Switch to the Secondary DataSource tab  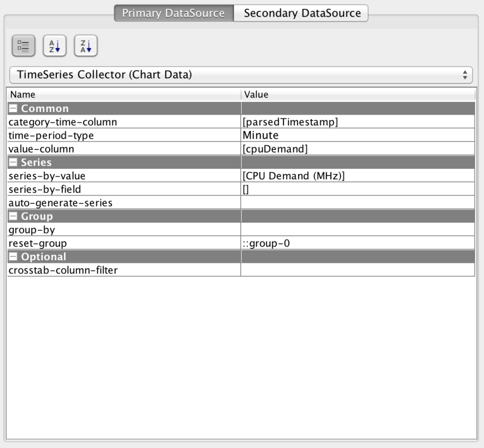[301, 13]
